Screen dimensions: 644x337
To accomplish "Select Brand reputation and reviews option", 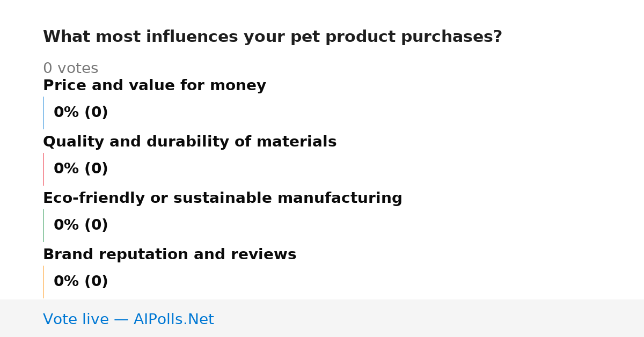I will pos(170,254).
